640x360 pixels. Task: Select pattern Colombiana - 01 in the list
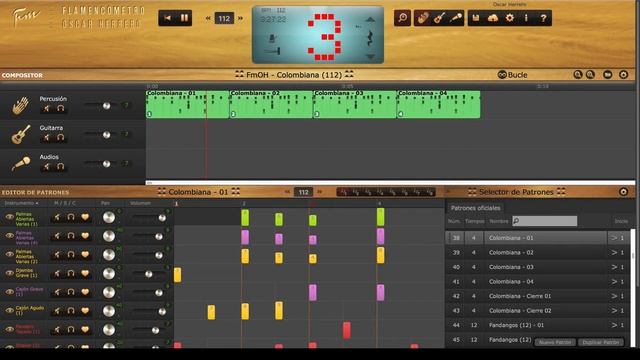coord(538,238)
